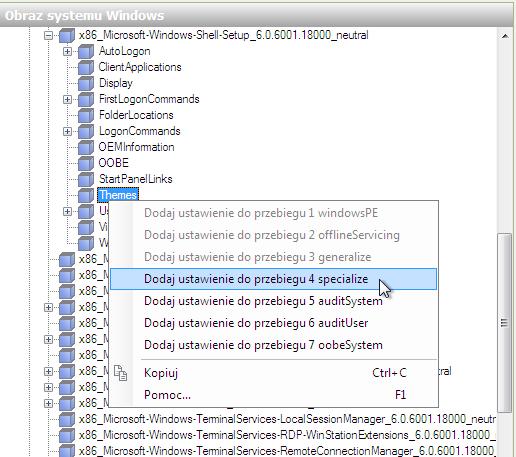
Task: Click the 'Obraz systemu Windows' panel header
Action: click(x=257, y=16)
